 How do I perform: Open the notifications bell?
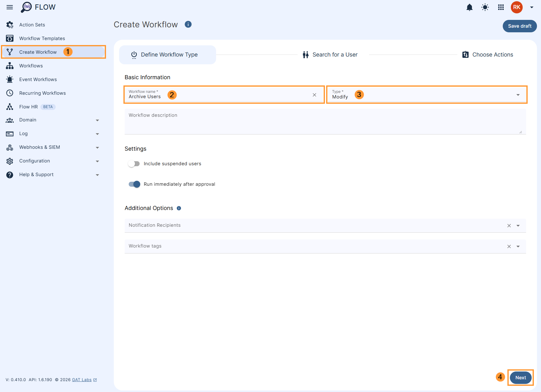[x=469, y=7]
